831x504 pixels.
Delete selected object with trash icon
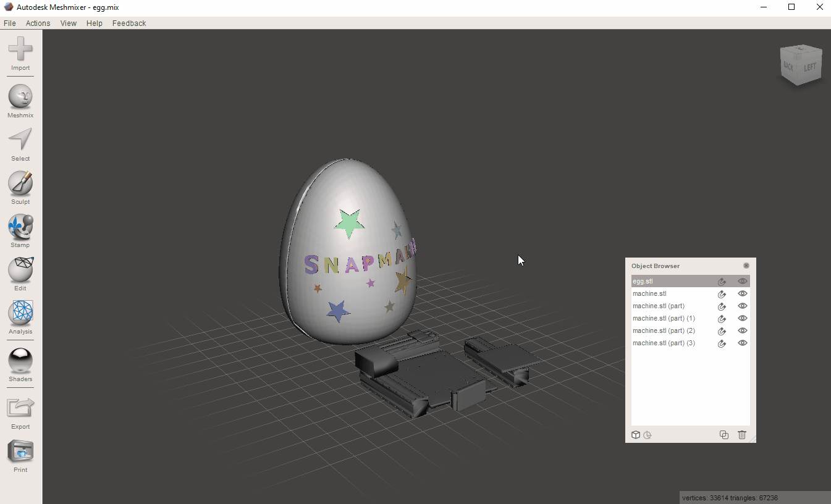[x=742, y=435]
